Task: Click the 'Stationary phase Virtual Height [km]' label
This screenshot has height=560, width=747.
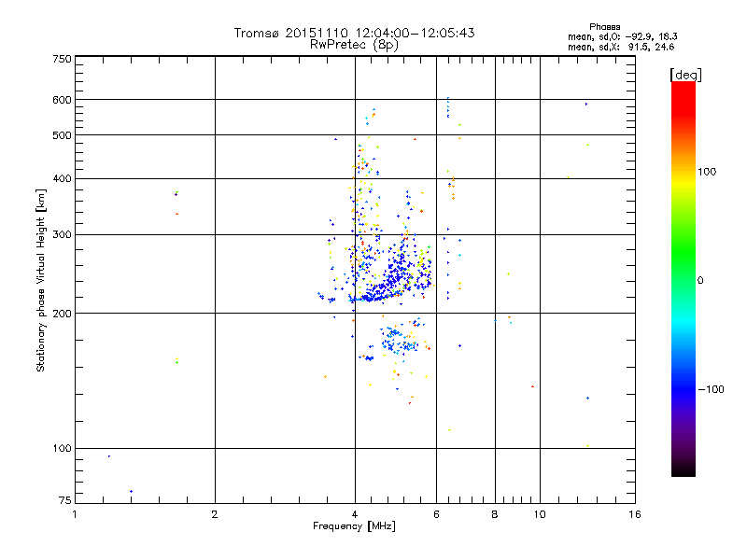Action: click(40, 280)
